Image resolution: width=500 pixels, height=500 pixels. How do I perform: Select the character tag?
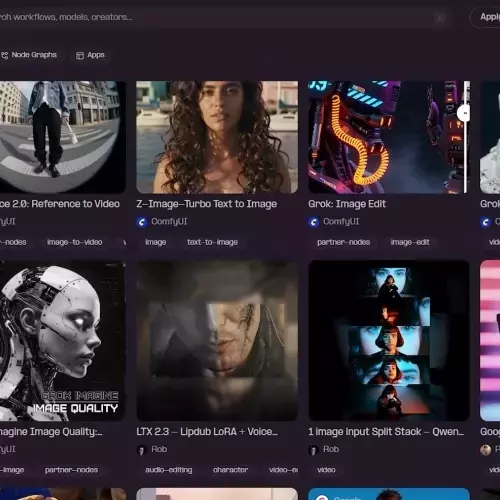click(x=230, y=470)
